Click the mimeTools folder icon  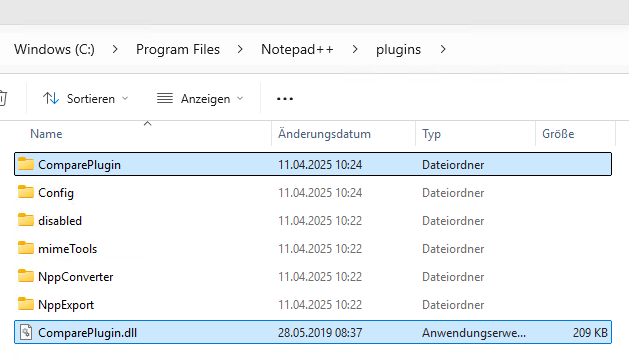point(26,248)
